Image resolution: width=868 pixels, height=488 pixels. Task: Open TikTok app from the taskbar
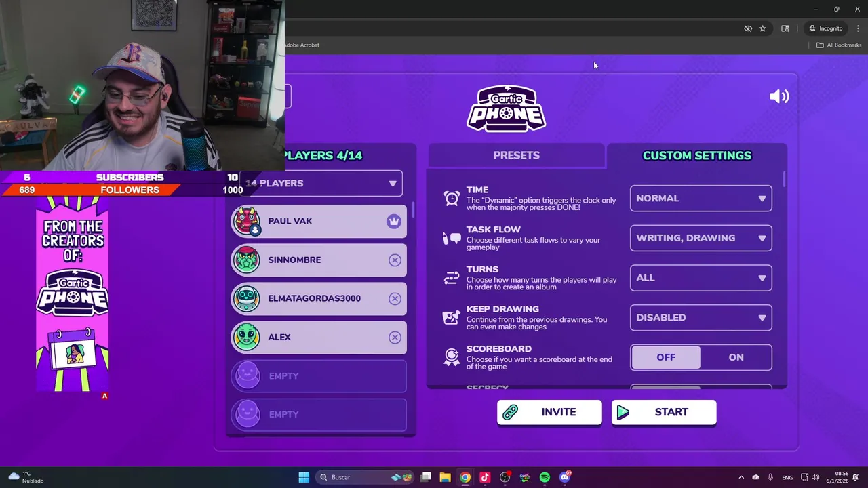click(485, 477)
